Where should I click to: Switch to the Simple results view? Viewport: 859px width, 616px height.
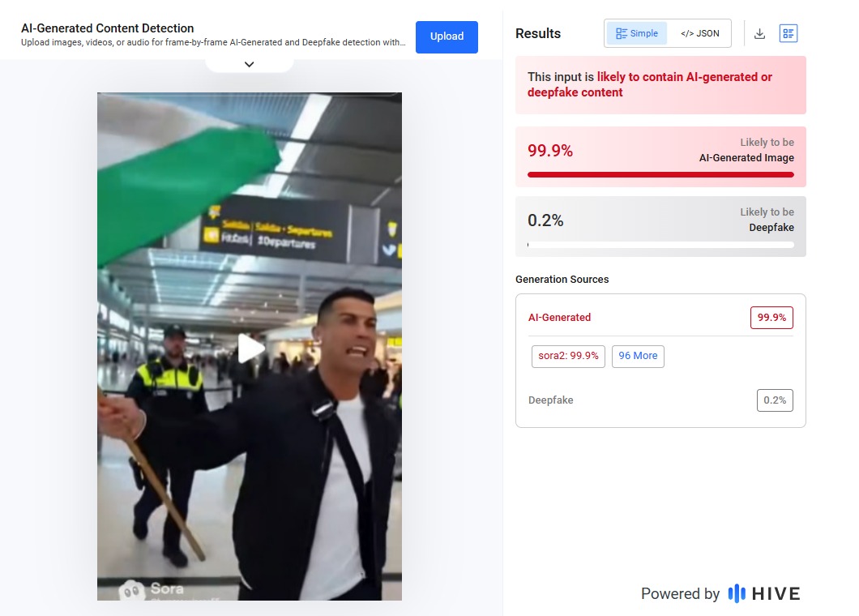coord(637,33)
